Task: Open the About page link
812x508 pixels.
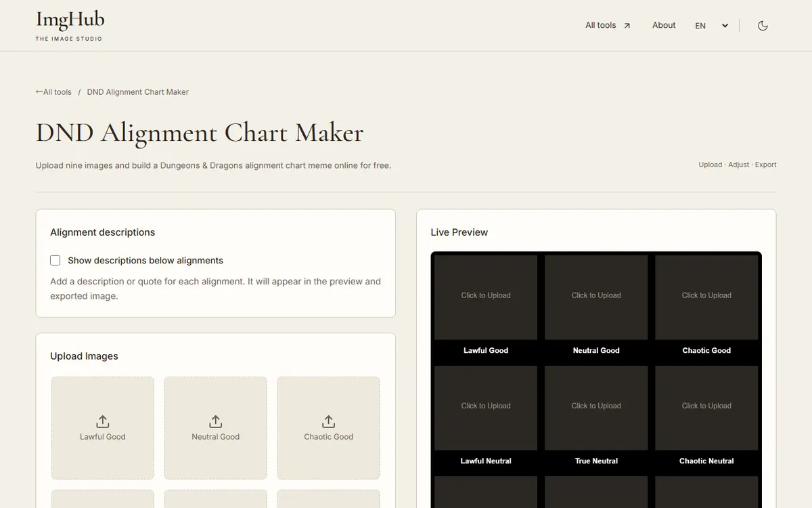Action: point(664,25)
